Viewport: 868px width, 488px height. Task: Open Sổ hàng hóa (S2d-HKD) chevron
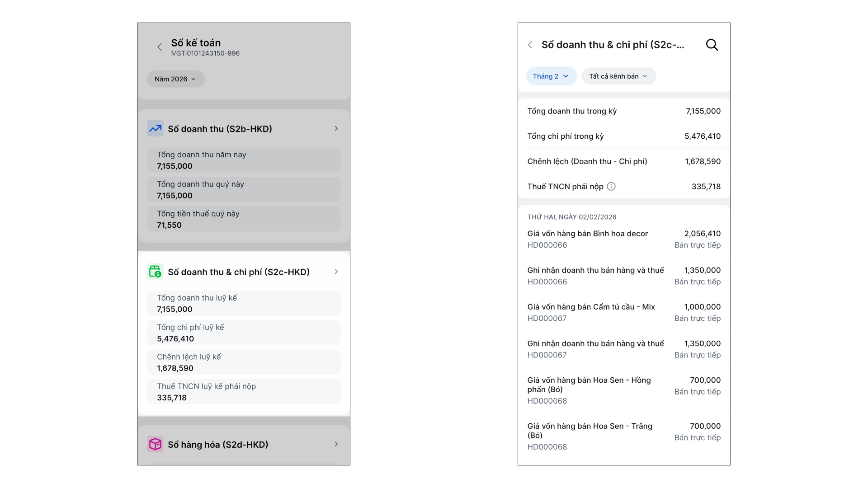click(x=336, y=444)
